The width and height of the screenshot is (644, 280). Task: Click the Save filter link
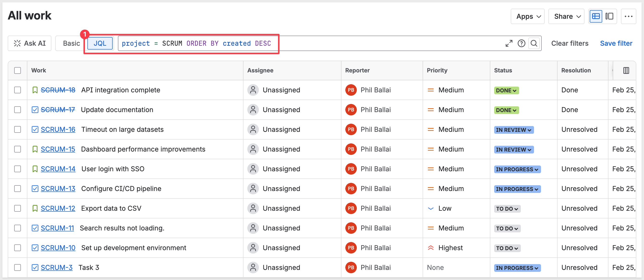tap(616, 43)
